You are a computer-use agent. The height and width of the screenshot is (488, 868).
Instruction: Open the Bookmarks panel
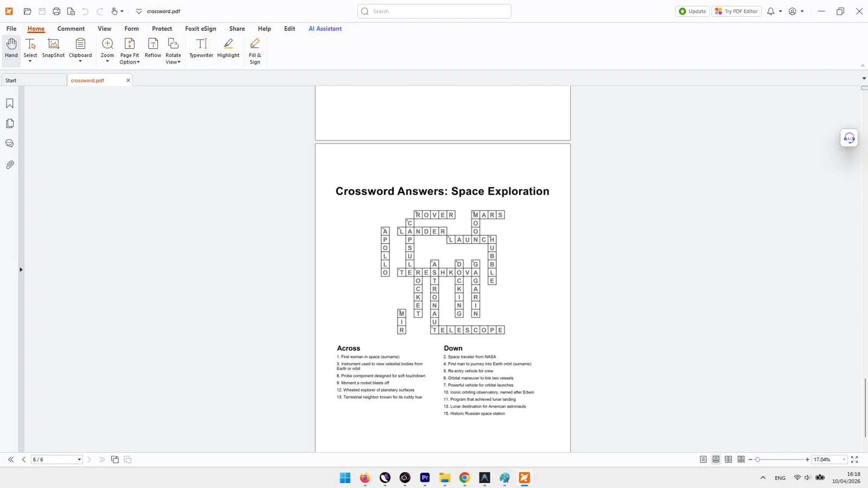coord(10,104)
